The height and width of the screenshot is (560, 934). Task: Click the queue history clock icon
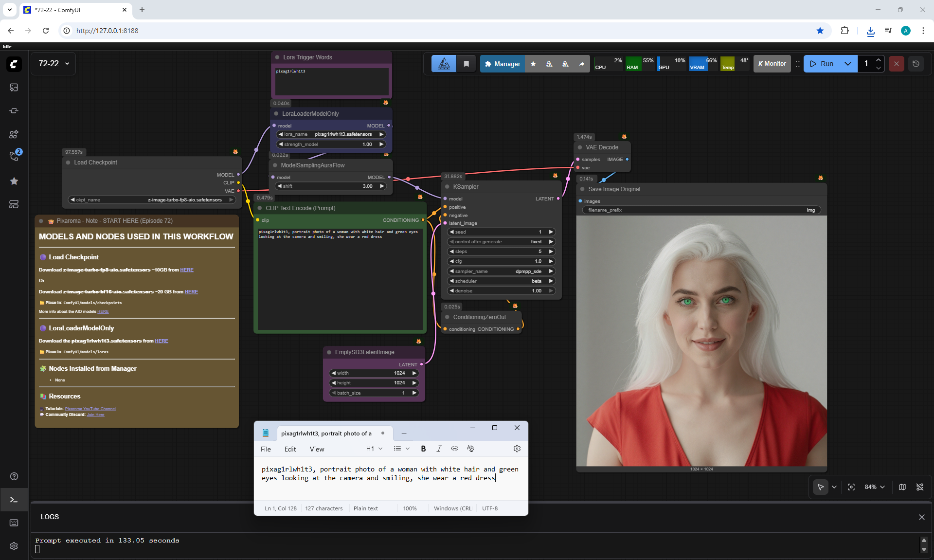(916, 64)
